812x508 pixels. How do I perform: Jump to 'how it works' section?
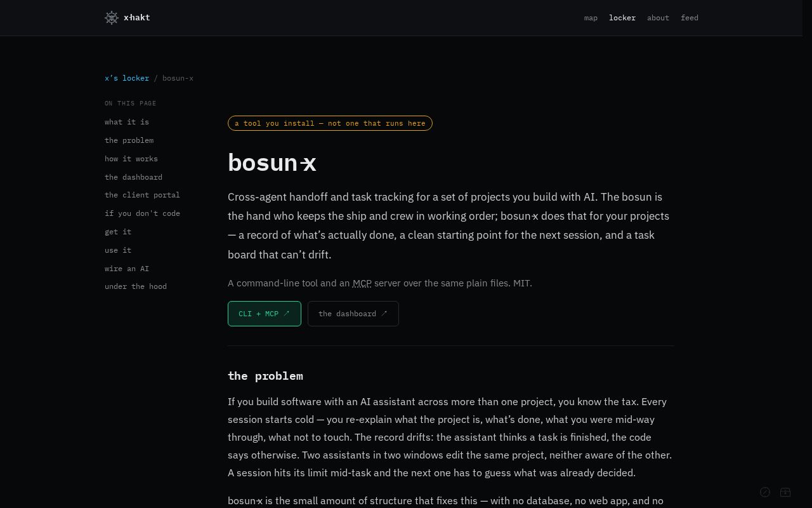(131, 159)
